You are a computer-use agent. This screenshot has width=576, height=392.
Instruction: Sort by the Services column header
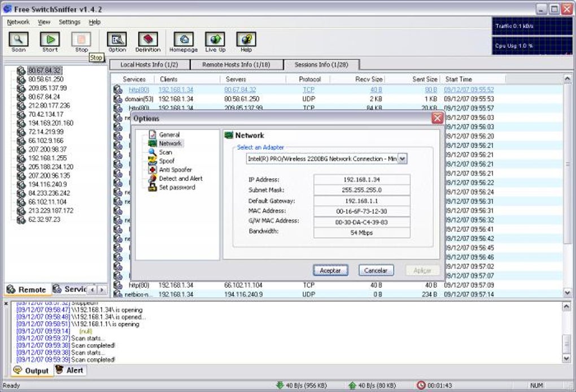[x=134, y=80]
